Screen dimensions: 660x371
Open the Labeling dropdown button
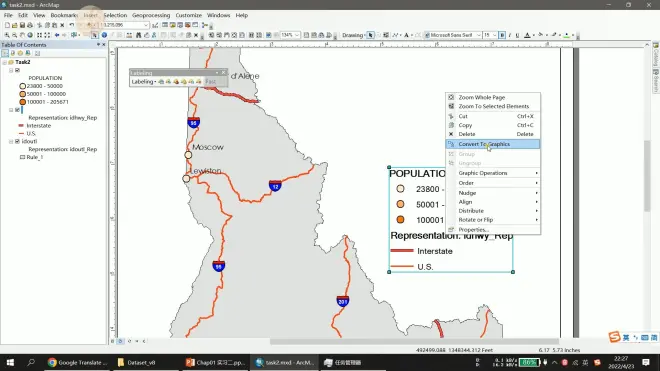pos(144,82)
